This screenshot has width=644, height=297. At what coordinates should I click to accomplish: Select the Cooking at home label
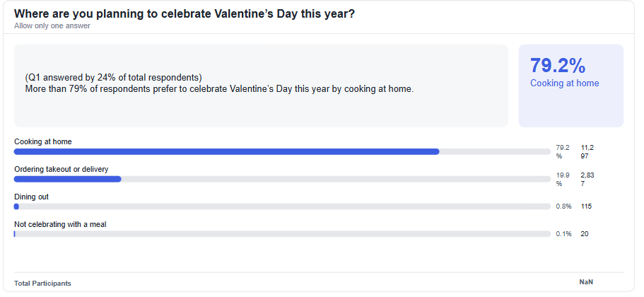(43, 141)
